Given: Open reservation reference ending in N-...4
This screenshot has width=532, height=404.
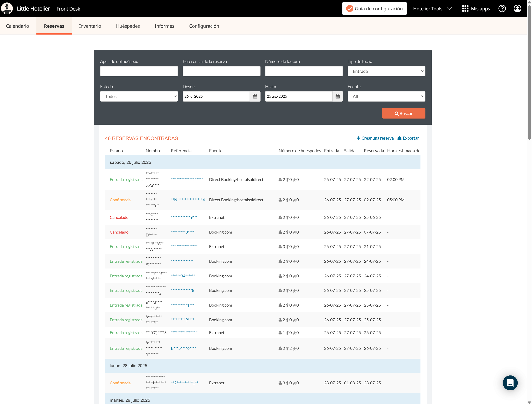Looking at the screenshot, I should [x=188, y=200].
